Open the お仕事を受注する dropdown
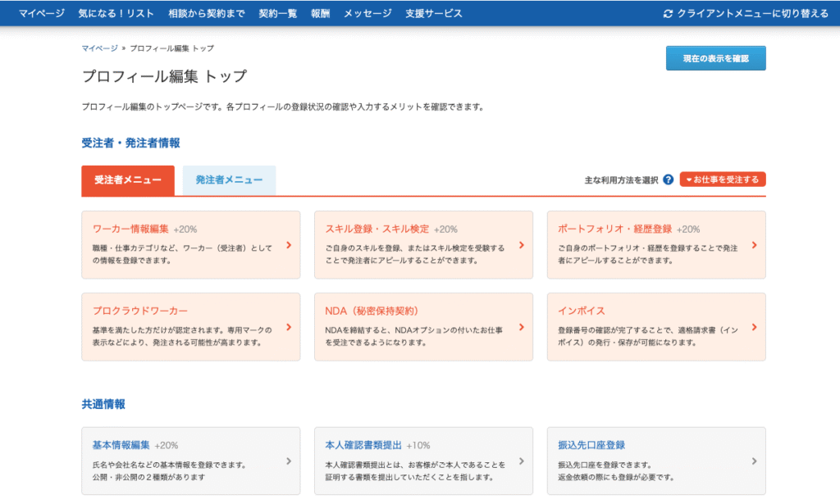Image resolution: width=840 pixels, height=504 pixels. point(723,179)
